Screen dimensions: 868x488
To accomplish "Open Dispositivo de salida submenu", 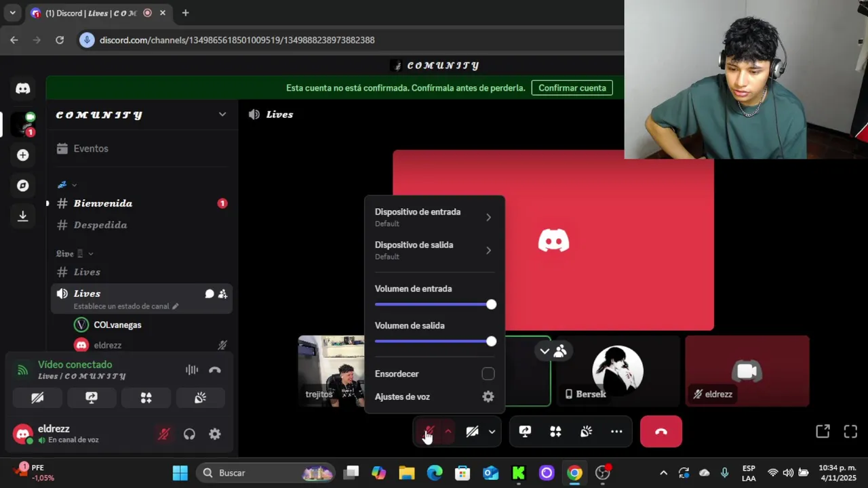I will click(435, 250).
